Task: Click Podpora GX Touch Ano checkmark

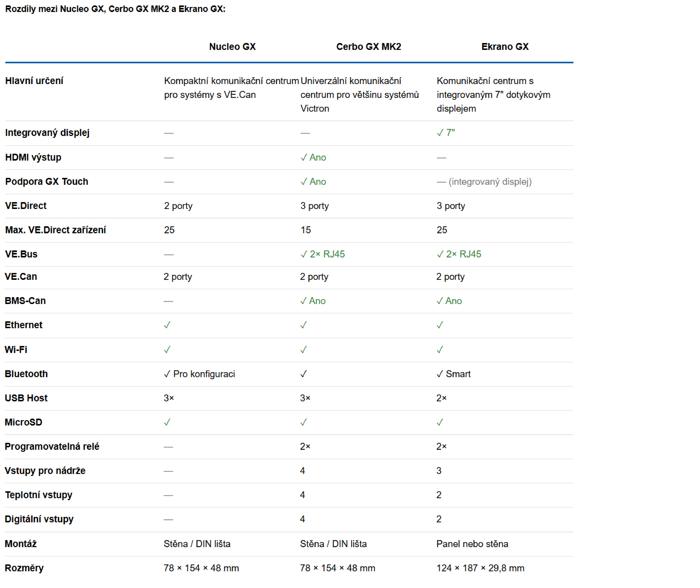Action: (313, 182)
